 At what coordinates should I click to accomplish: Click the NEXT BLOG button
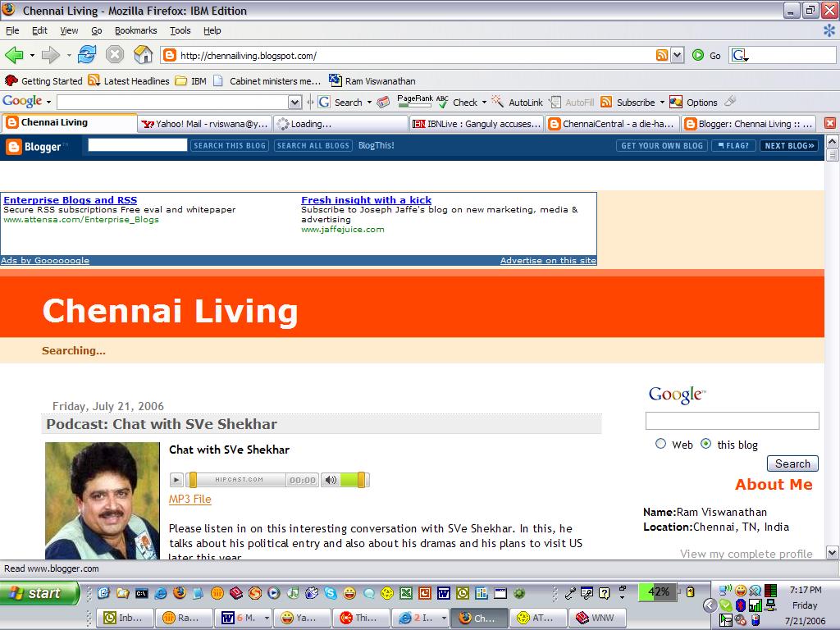pyautogui.click(x=789, y=146)
